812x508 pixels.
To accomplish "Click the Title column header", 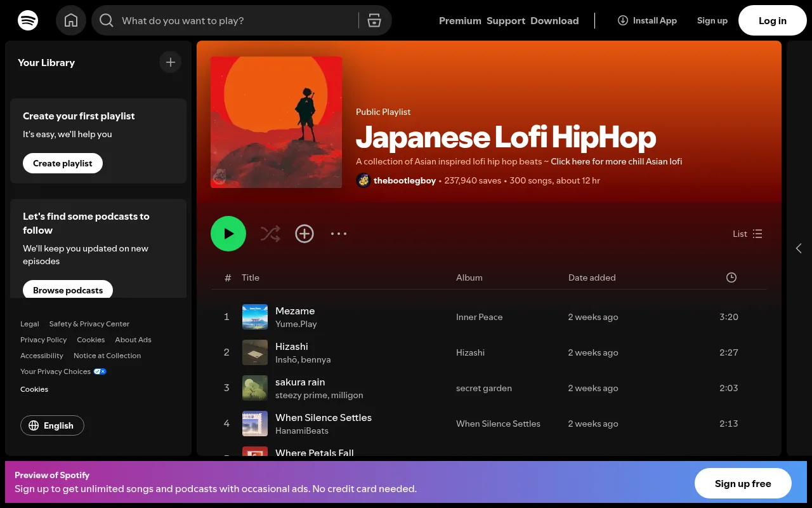I will point(251,277).
